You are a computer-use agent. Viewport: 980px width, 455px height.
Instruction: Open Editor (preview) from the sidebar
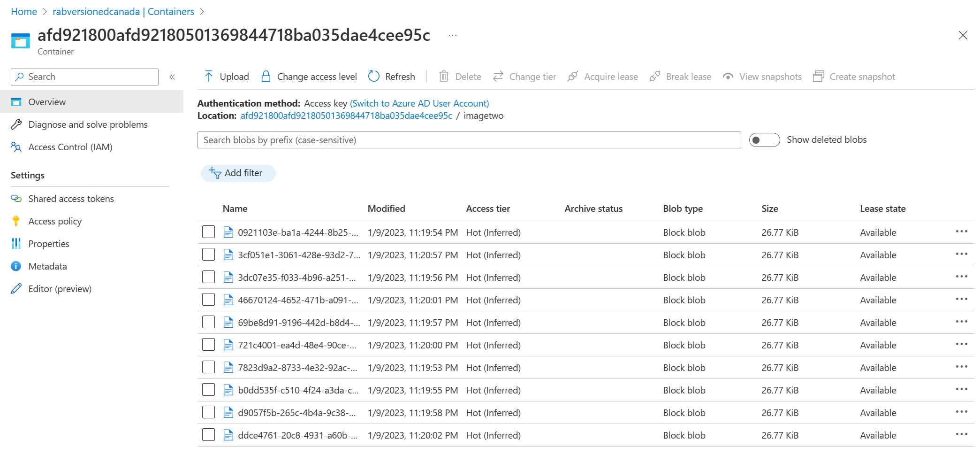point(60,288)
